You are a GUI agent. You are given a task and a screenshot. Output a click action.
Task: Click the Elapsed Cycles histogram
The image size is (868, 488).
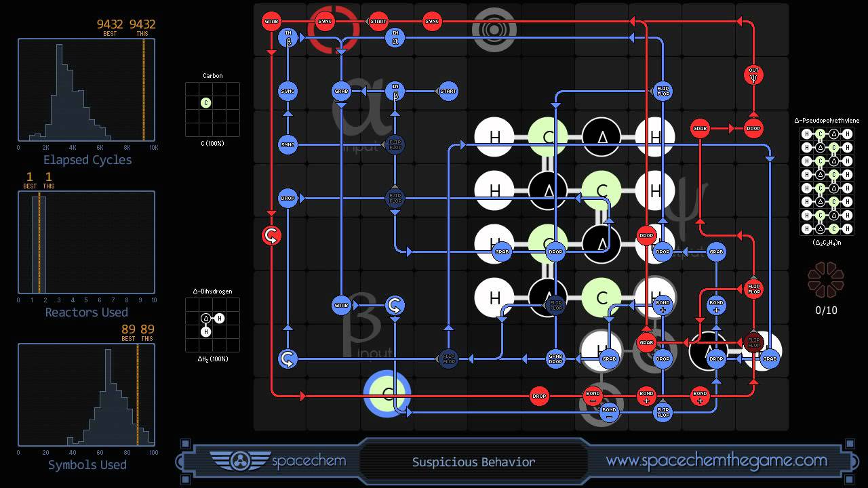(x=86, y=89)
